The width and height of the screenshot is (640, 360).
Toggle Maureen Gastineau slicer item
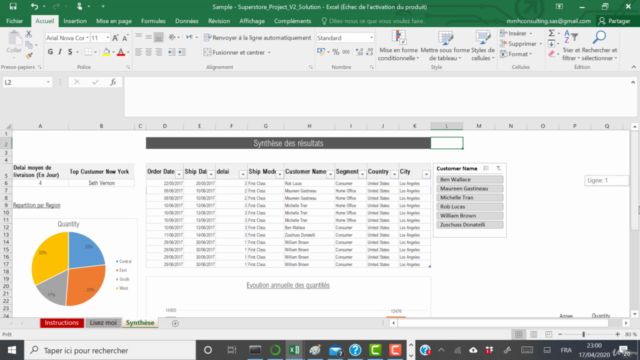469,189
